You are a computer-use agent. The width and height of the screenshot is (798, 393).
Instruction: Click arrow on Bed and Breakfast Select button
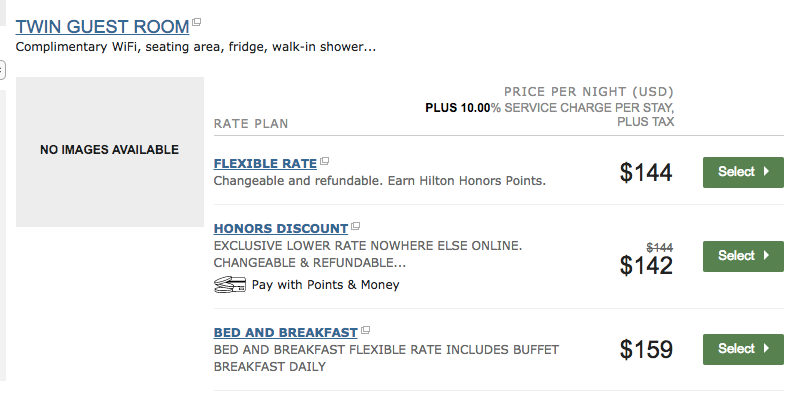[x=766, y=349]
